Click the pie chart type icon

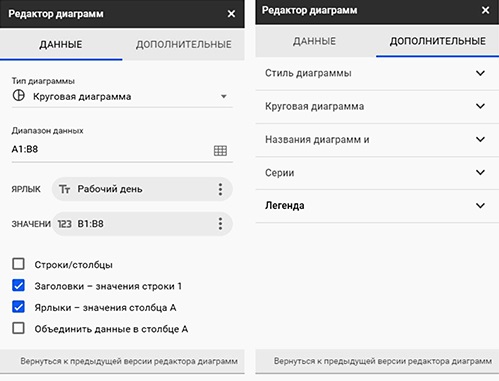pyautogui.click(x=19, y=96)
